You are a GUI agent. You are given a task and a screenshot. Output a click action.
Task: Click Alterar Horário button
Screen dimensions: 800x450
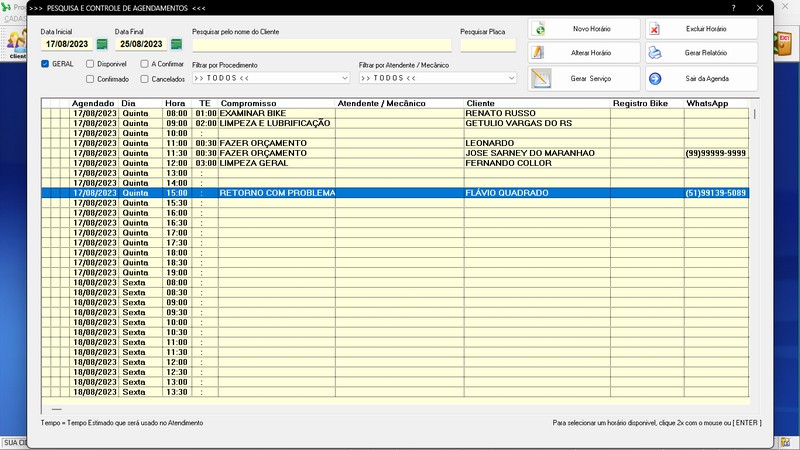tap(584, 53)
